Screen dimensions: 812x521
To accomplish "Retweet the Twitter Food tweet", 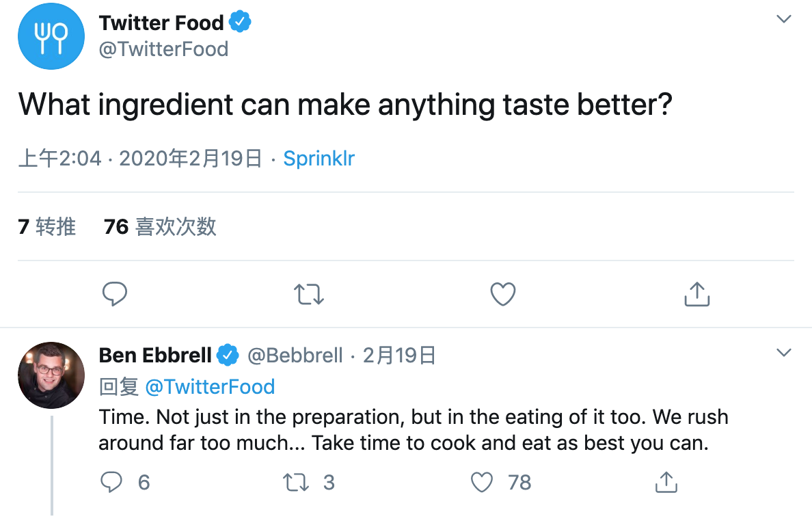I will coord(309,294).
